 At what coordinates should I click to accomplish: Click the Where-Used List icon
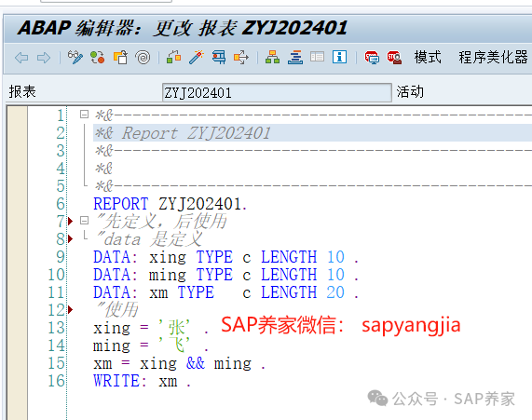[241, 58]
